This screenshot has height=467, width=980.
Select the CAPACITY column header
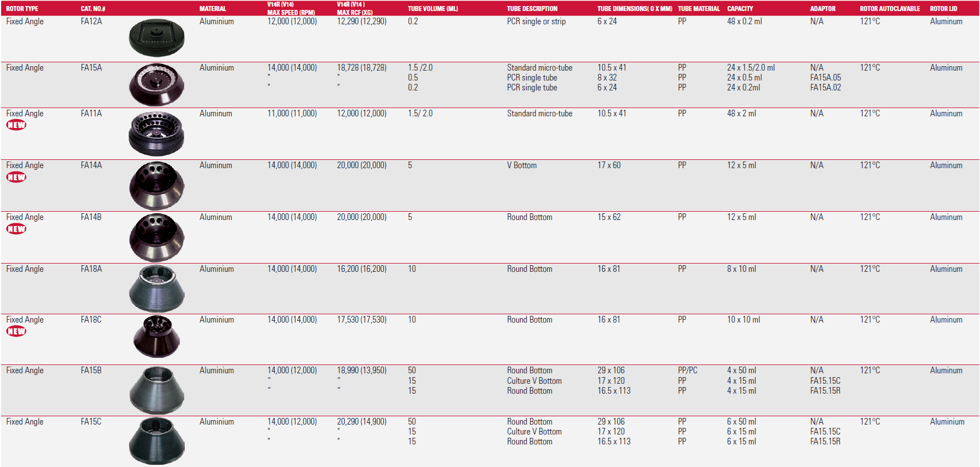tap(740, 9)
